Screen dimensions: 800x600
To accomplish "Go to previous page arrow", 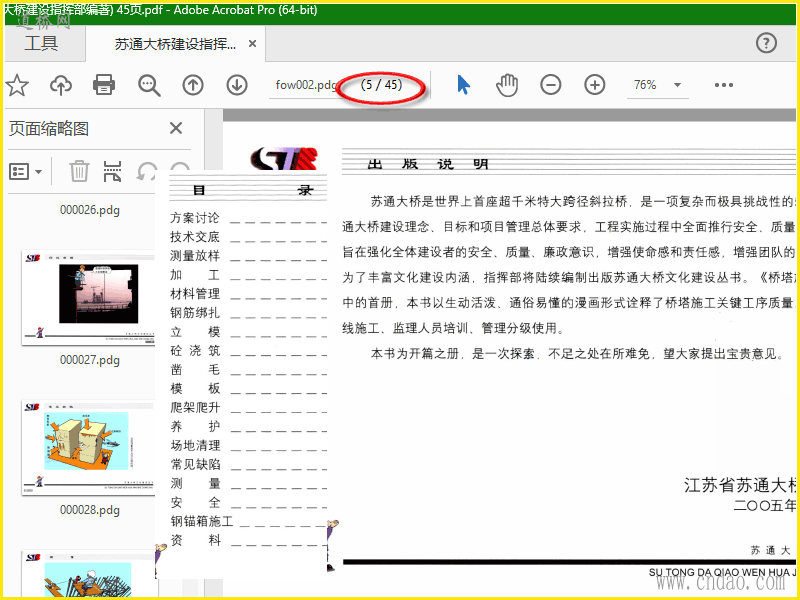I will [193, 85].
